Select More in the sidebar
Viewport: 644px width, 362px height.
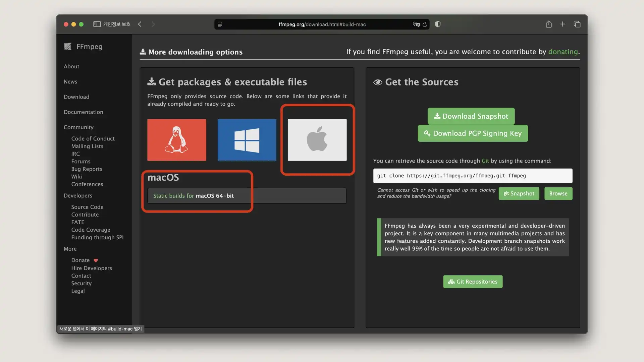[70, 249]
